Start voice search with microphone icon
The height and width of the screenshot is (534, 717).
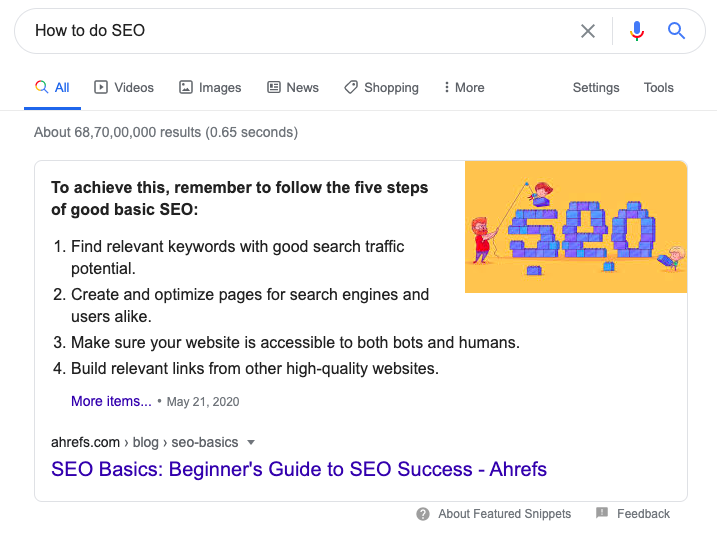[637, 31]
